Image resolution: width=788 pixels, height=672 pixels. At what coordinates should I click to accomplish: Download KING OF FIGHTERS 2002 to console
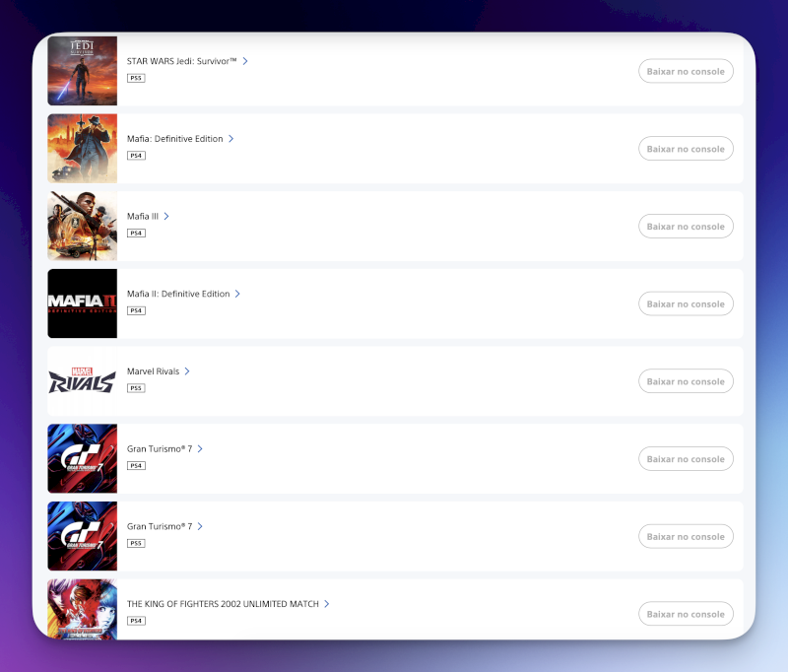click(x=686, y=614)
